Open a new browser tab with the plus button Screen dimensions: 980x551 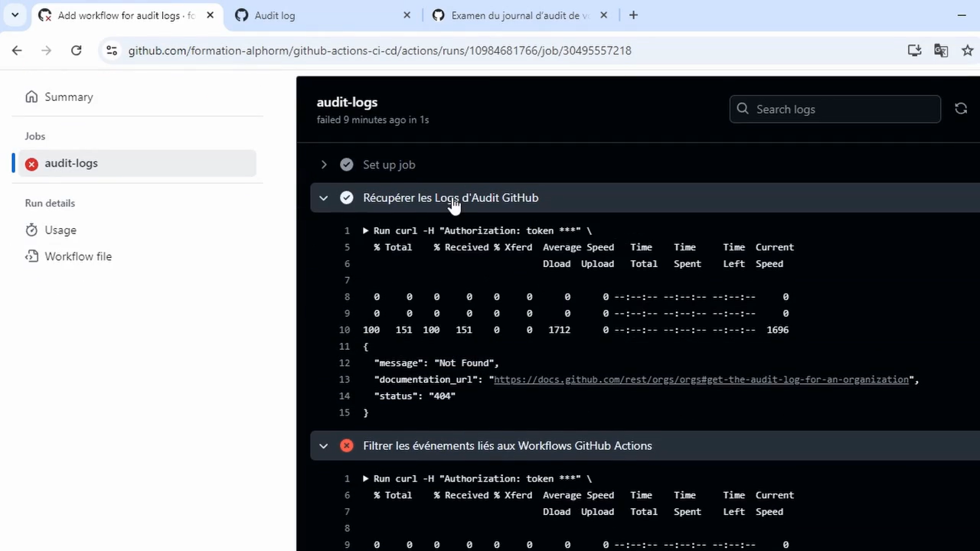click(633, 15)
